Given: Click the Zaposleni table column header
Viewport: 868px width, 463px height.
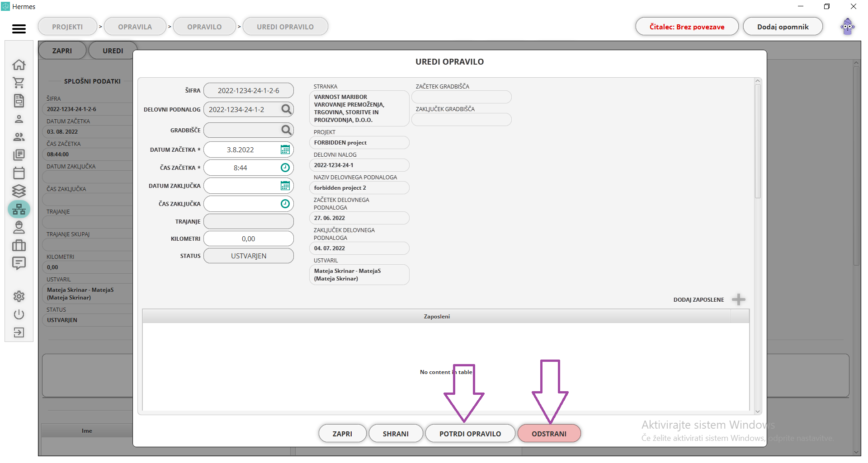Looking at the screenshot, I should (437, 316).
